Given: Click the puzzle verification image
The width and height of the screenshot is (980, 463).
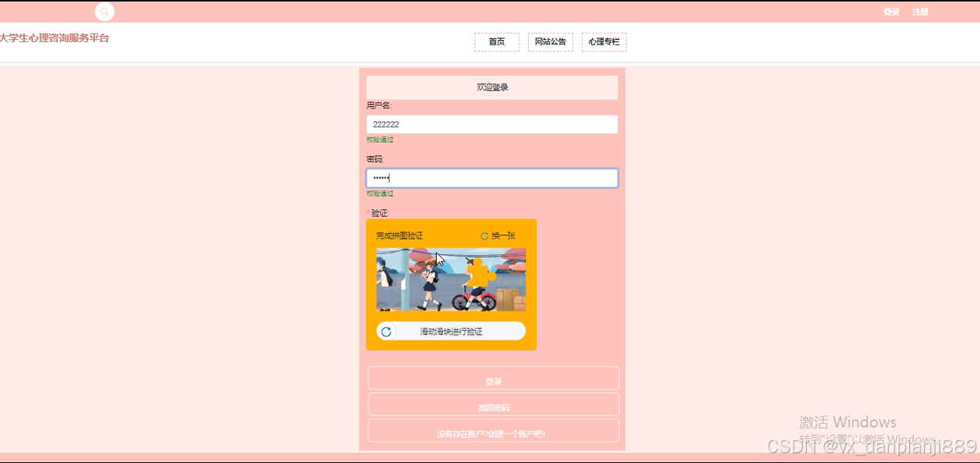Looking at the screenshot, I should coord(451,280).
